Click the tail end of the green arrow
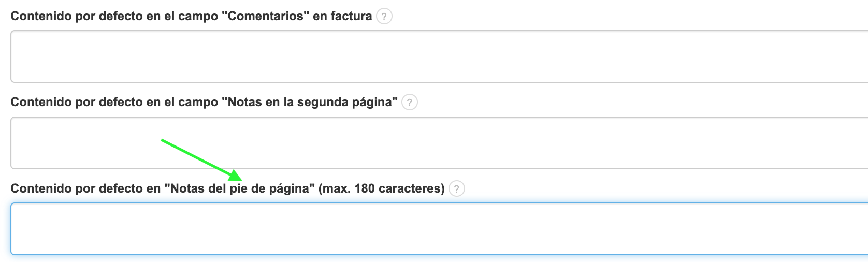 (x=163, y=140)
